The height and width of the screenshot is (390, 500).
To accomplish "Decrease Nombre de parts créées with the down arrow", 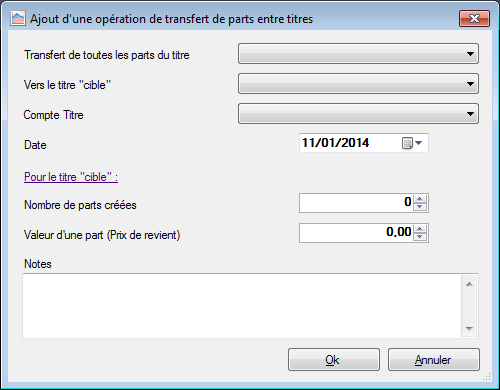I will tap(420, 207).
